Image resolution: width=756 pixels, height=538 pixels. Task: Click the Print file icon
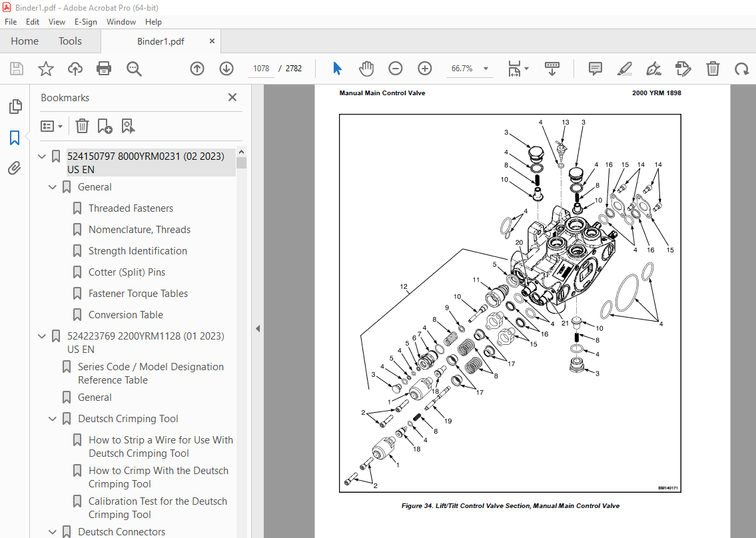click(104, 69)
